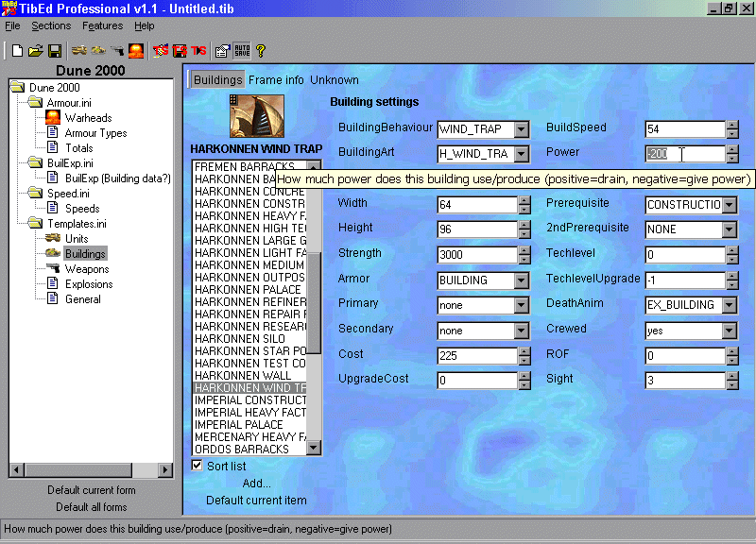Image resolution: width=756 pixels, height=544 pixels.
Task: Click into the UpgradeCost input field
Action: (477, 381)
